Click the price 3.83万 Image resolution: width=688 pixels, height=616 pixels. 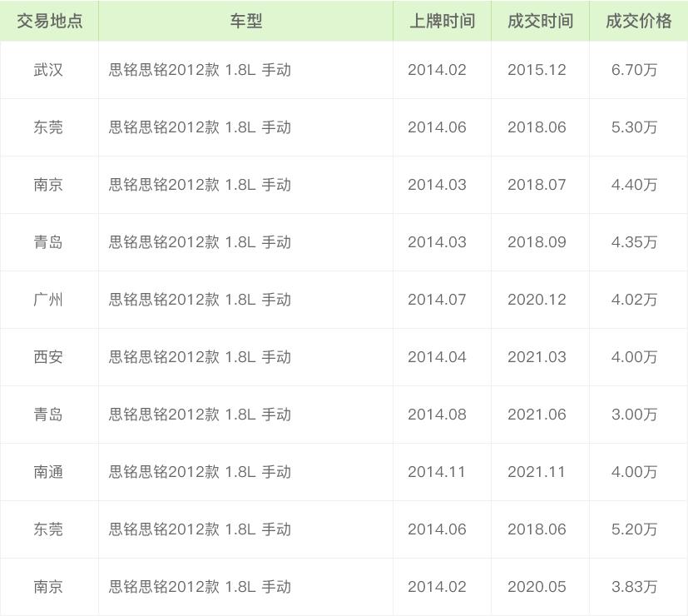[634, 587]
